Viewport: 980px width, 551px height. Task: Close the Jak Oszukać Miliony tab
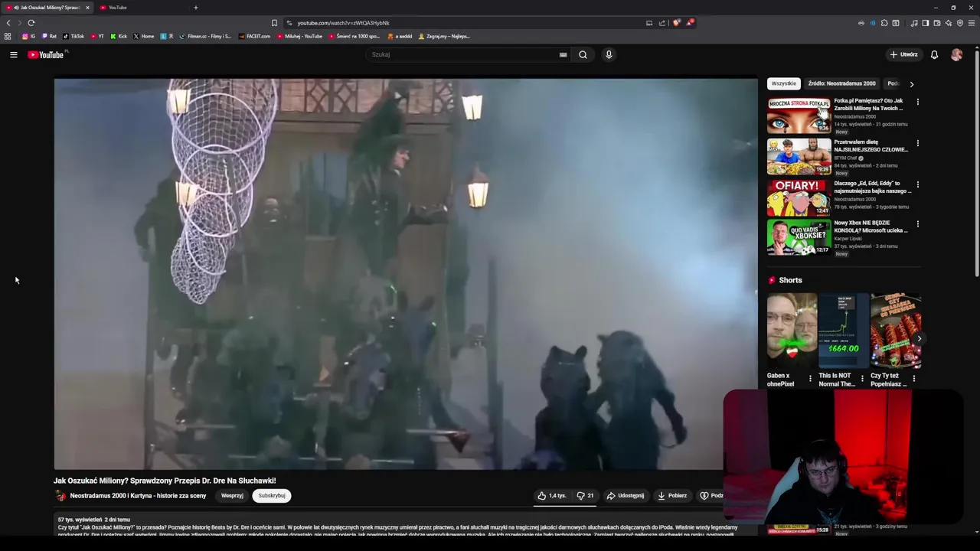coord(87,8)
